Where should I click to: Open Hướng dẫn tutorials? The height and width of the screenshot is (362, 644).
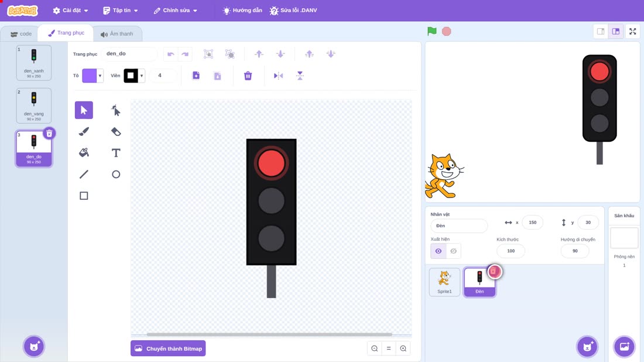242,11
